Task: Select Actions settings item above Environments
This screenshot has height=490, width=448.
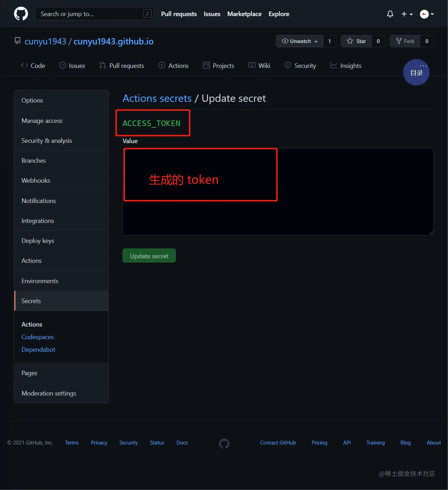Action: pyautogui.click(x=61, y=260)
